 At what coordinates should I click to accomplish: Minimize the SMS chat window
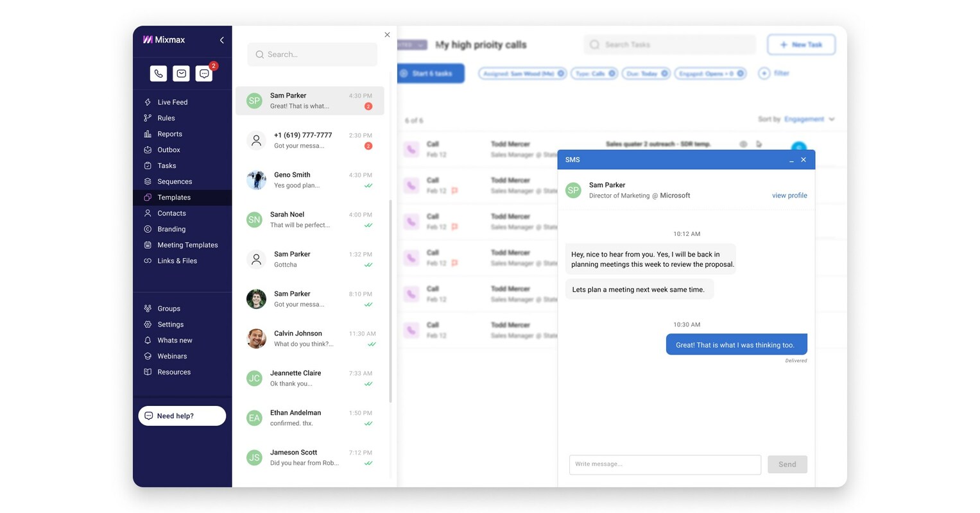tap(791, 160)
